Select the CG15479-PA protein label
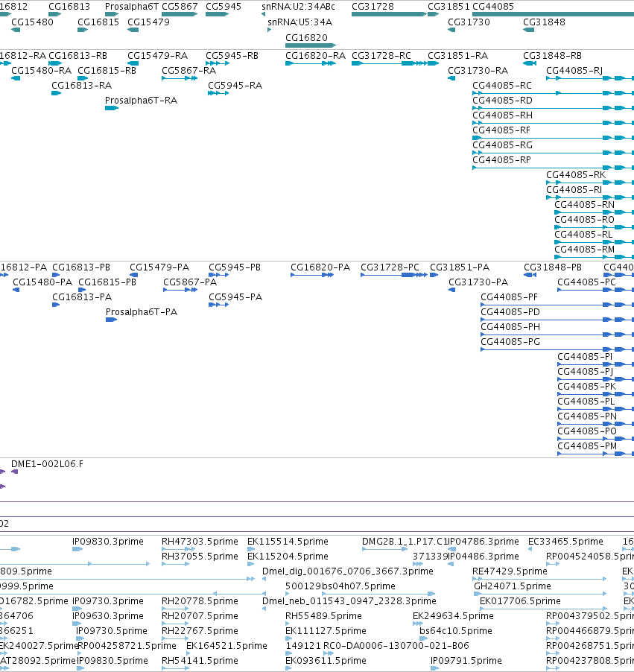 pyautogui.click(x=159, y=267)
